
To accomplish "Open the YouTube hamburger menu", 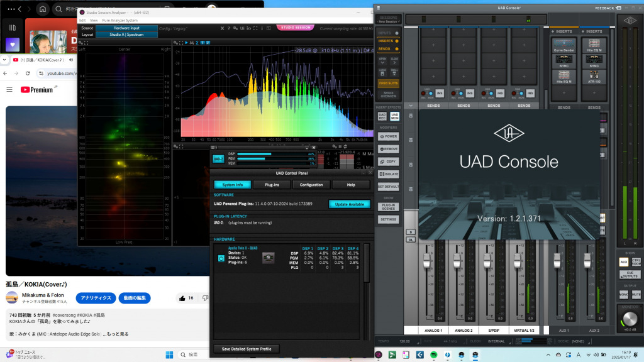I will point(9,90).
